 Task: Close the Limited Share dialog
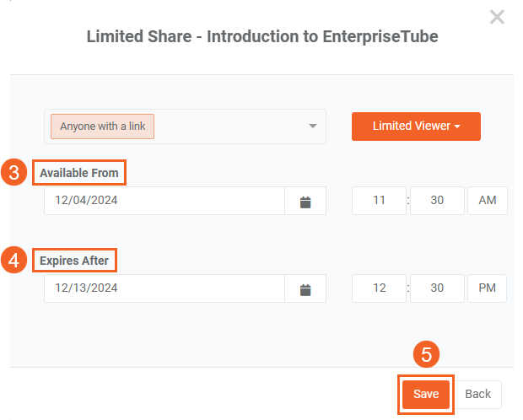tap(497, 17)
